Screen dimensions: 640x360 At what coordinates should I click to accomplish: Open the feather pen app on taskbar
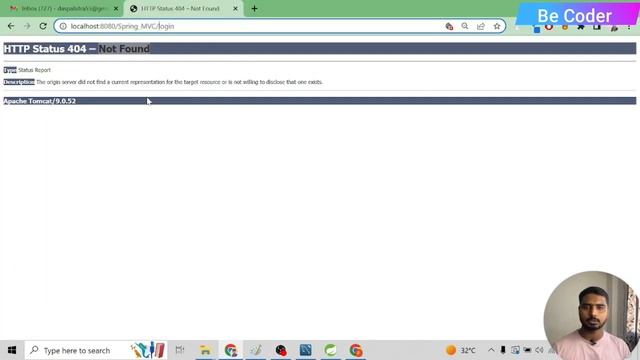(256, 350)
